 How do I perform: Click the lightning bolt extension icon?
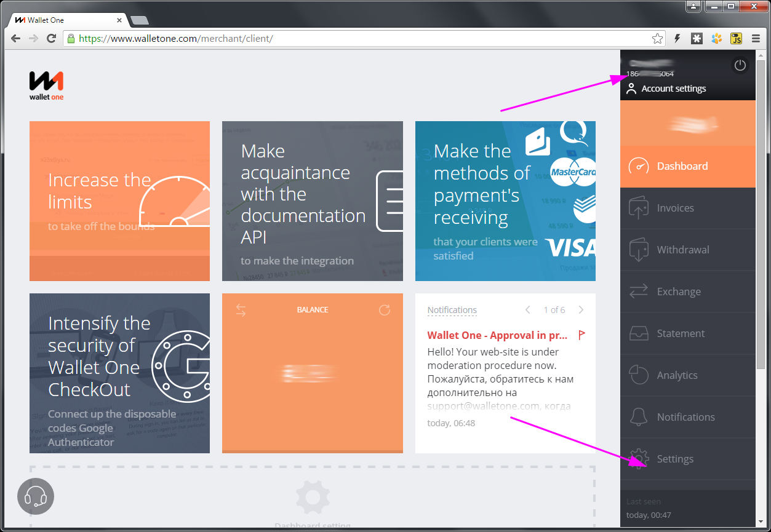click(x=677, y=39)
